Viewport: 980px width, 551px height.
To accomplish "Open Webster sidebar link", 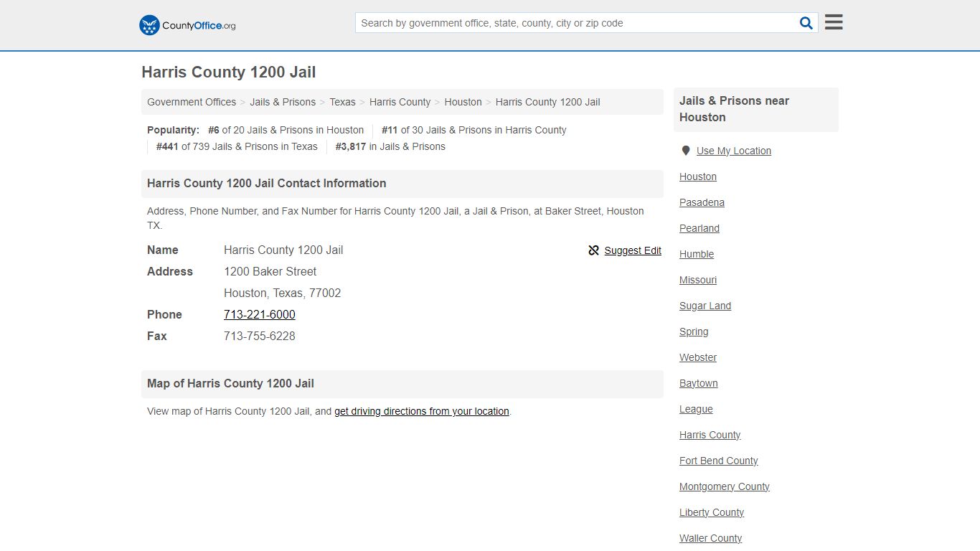I will 698,357.
